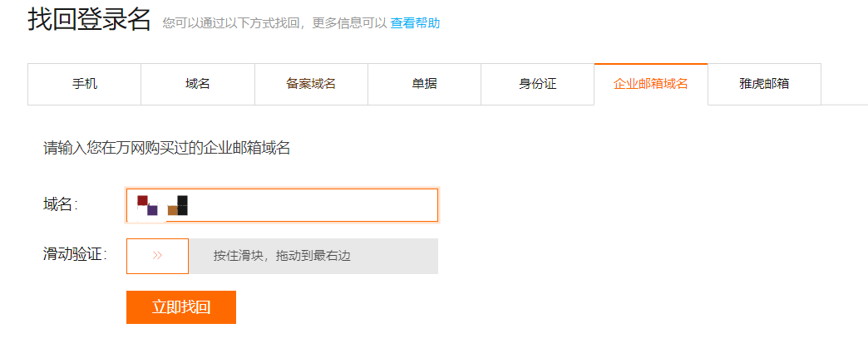The image size is (868, 353).
Task: Click the 找回登录名 page heading
Action: [89, 19]
